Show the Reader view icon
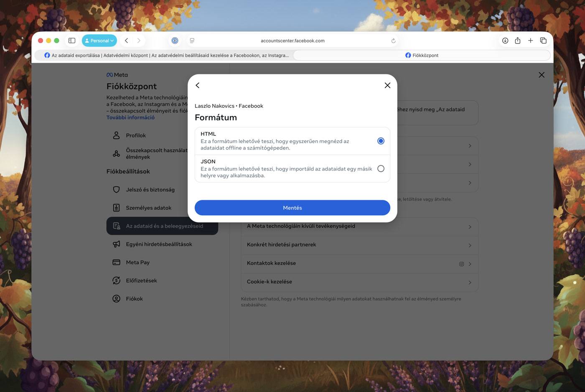 (x=192, y=41)
